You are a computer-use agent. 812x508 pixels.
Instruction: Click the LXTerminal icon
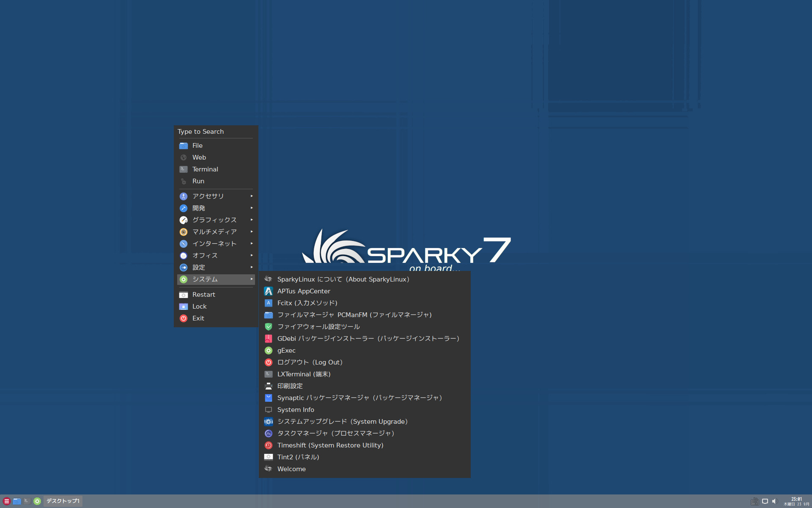[269, 374]
